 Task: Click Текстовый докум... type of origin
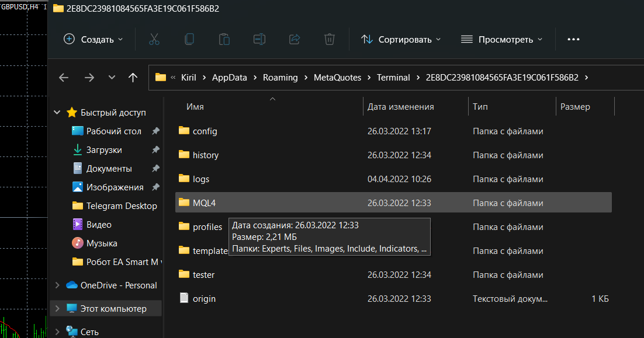510,299
